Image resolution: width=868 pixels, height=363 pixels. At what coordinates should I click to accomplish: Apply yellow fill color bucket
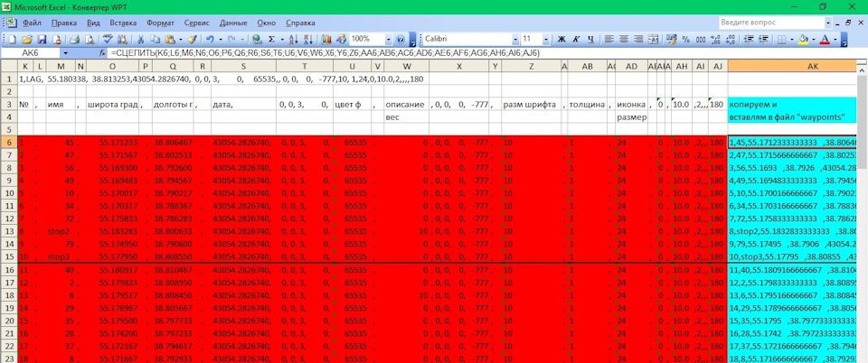(x=803, y=39)
